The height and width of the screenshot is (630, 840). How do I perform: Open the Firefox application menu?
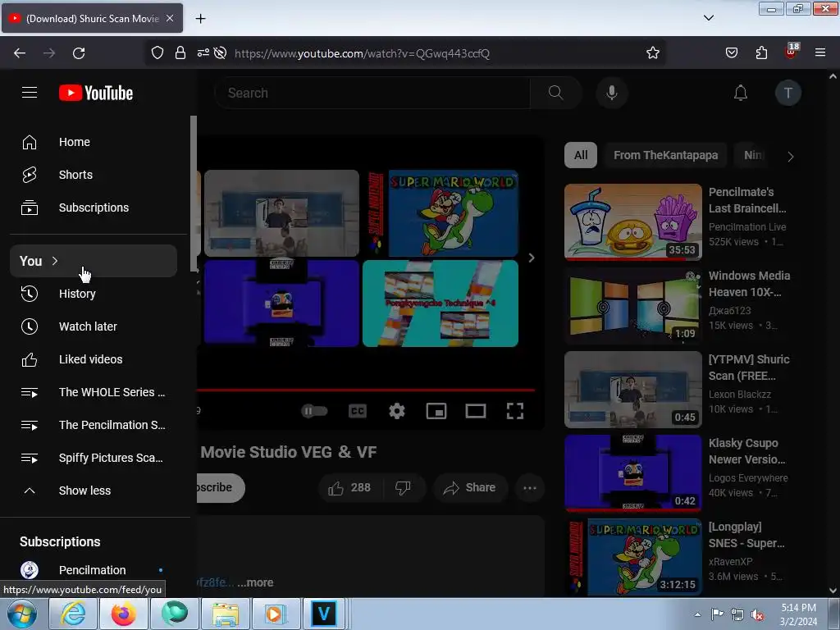(819, 52)
